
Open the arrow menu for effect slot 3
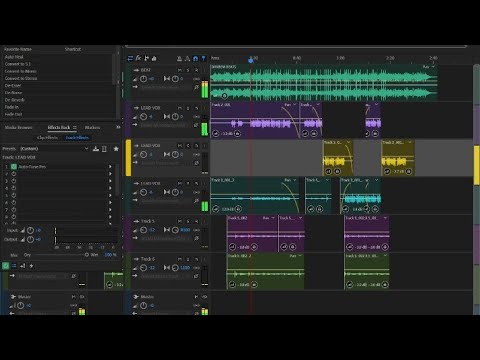click(110, 181)
